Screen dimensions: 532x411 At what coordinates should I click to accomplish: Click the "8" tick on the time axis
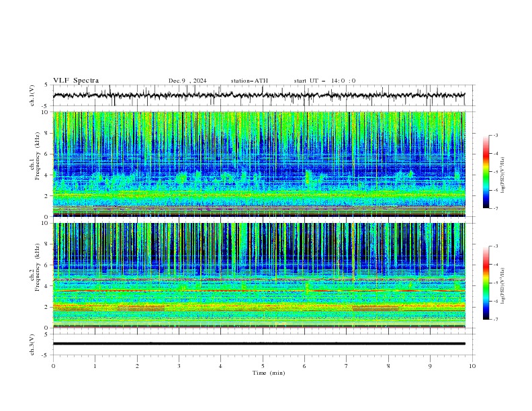388,366
